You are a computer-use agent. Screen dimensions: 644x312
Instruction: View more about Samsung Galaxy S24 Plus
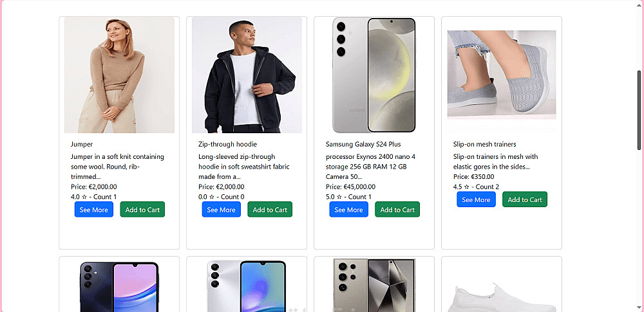(x=349, y=210)
